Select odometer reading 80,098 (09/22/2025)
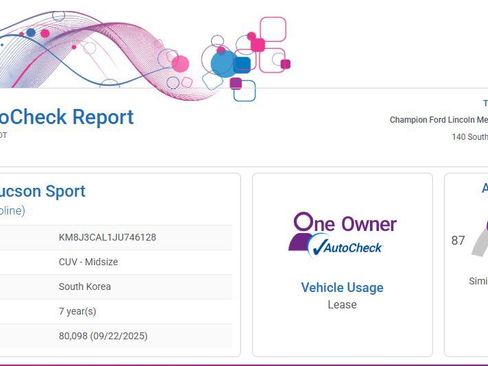 (103, 336)
